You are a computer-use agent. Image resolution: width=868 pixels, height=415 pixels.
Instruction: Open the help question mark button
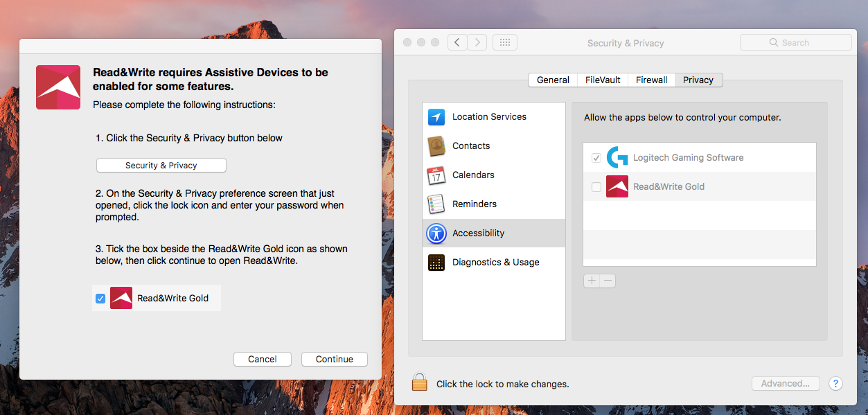click(x=835, y=383)
